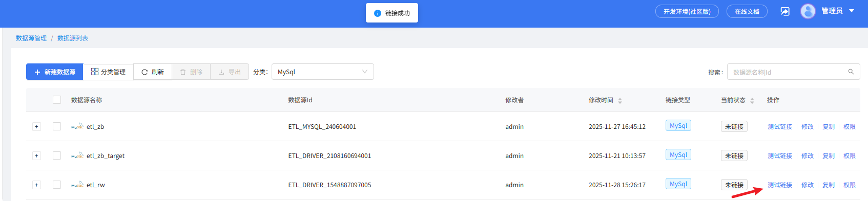The height and width of the screenshot is (201, 868).
Task: Click MySql tag in etl_zb_target row
Action: [678, 155]
